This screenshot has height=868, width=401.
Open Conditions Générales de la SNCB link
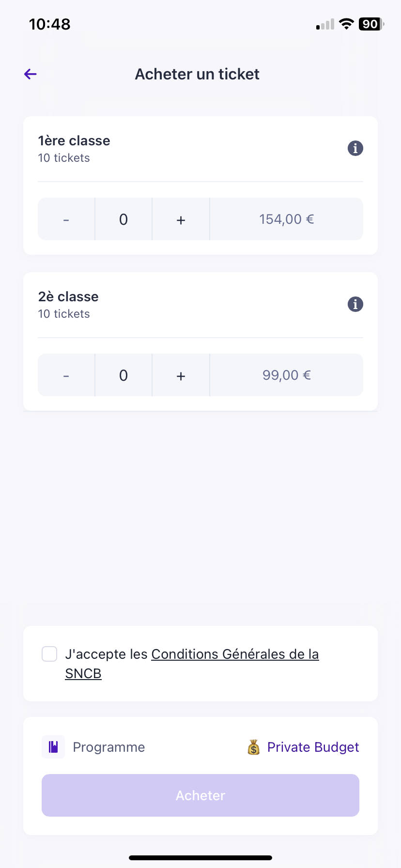(x=235, y=654)
